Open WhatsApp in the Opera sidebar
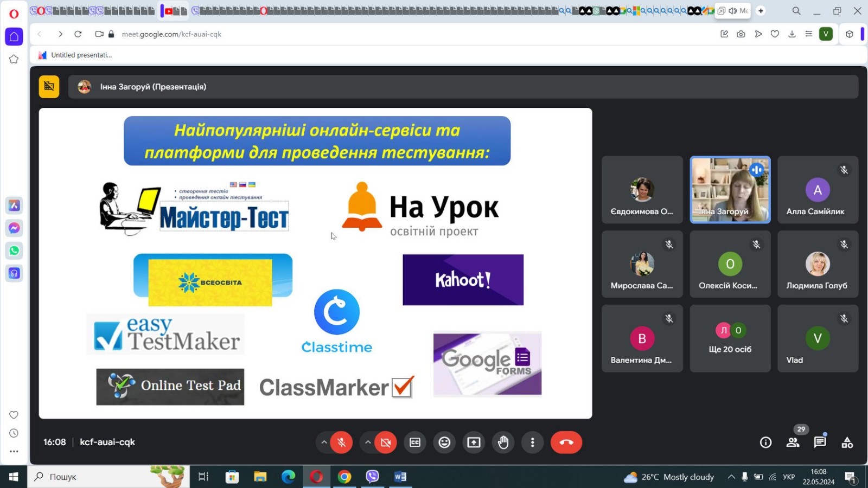Viewport: 868px width, 488px height. pyautogui.click(x=14, y=251)
